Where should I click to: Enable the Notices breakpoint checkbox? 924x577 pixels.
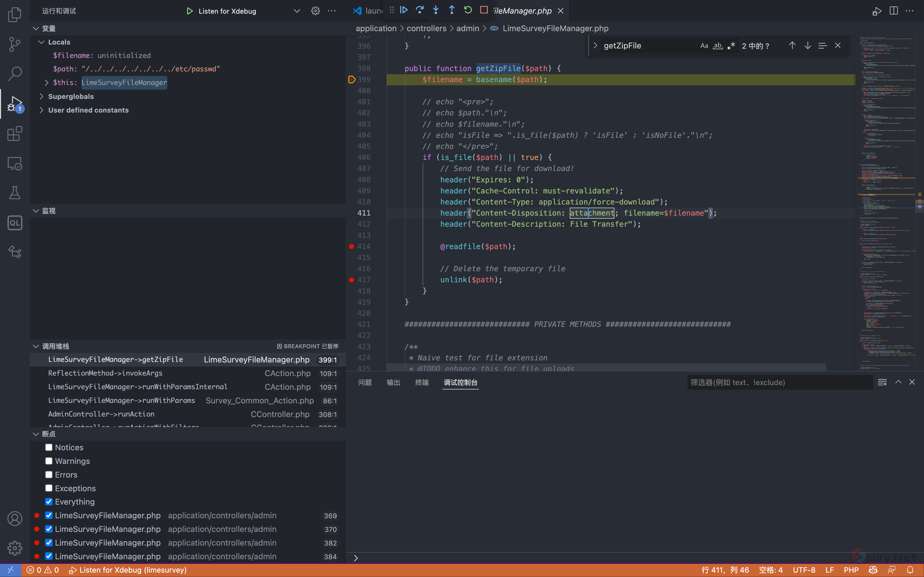pos(49,447)
